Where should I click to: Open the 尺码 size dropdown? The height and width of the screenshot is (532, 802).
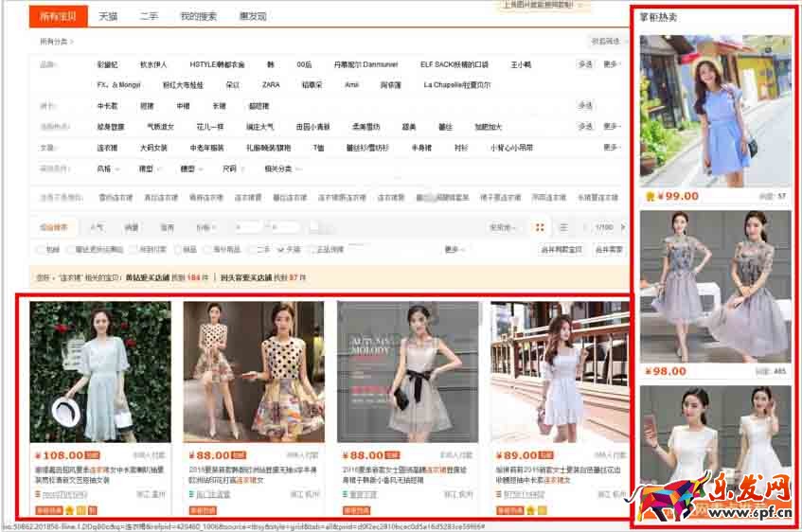[x=231, y=168]
